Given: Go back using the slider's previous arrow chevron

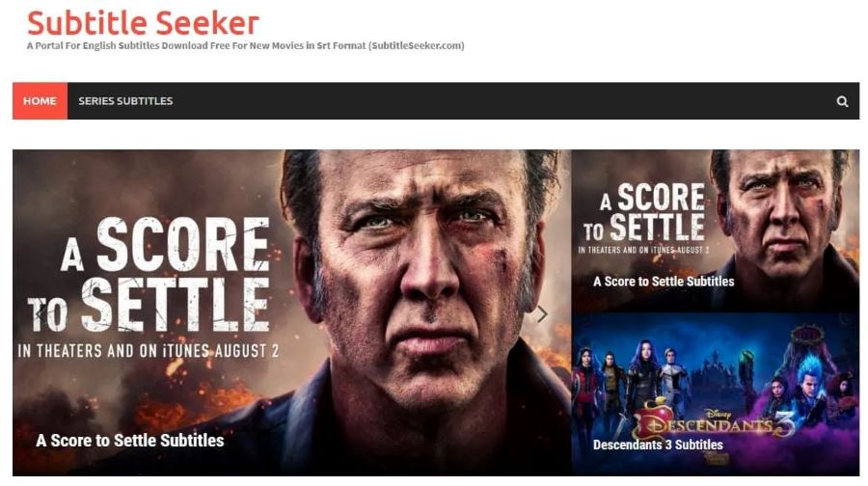Looking at the screenshot, I should pos(41,314).
